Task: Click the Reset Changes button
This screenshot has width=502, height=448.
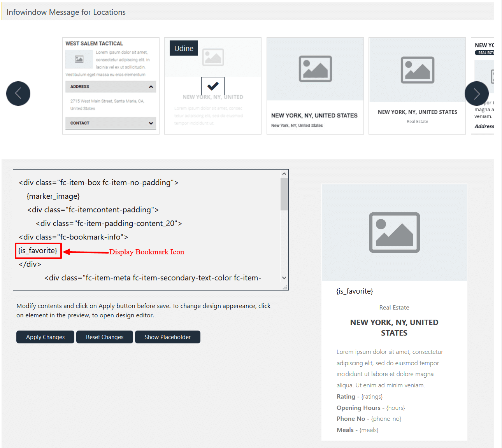Action: tap(104, 337)
